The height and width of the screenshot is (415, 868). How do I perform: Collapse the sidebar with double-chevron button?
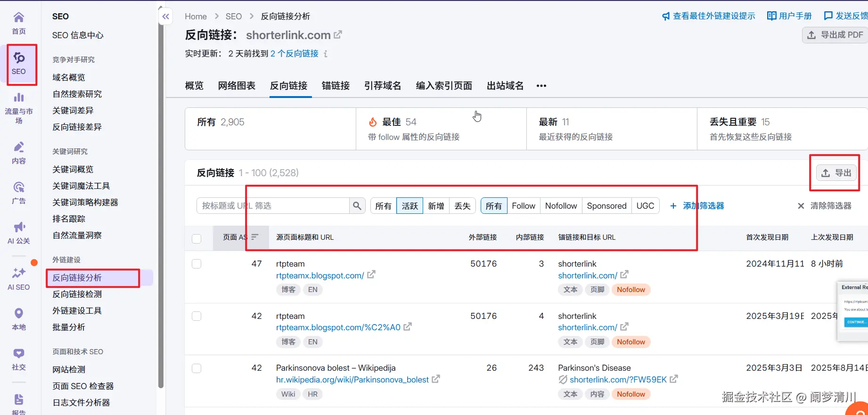(x=165, y=17)
